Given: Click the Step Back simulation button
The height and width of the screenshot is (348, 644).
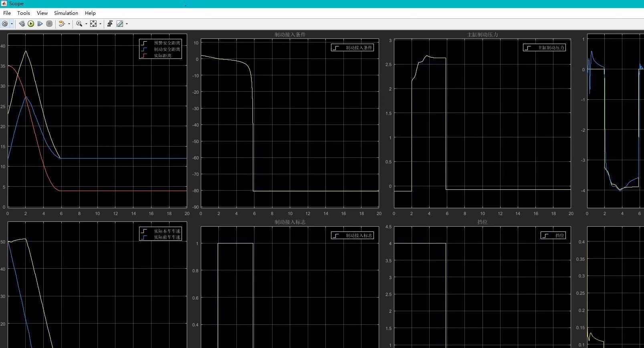Looking at the screenshot, I should tap(22, 24).
